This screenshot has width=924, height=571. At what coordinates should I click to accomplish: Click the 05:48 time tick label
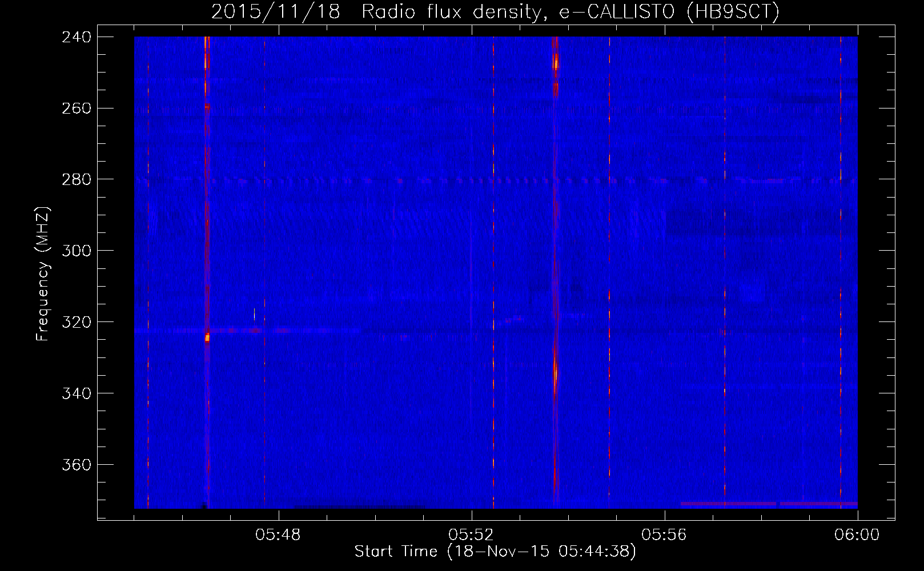[x=278, y=535]
